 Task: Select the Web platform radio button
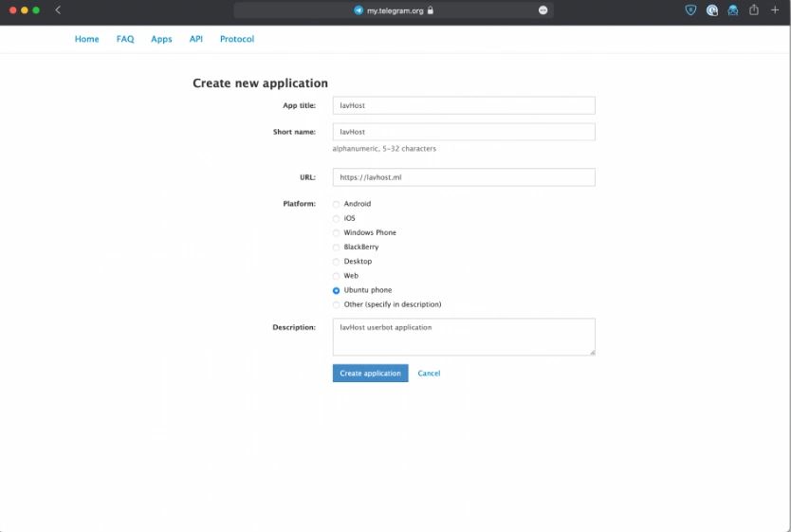point(336,276)
